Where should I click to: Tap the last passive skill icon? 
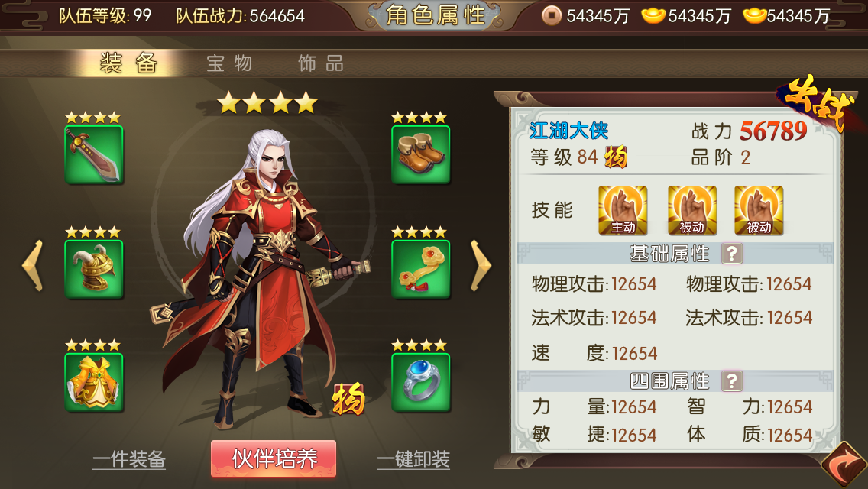pos(759,210)
